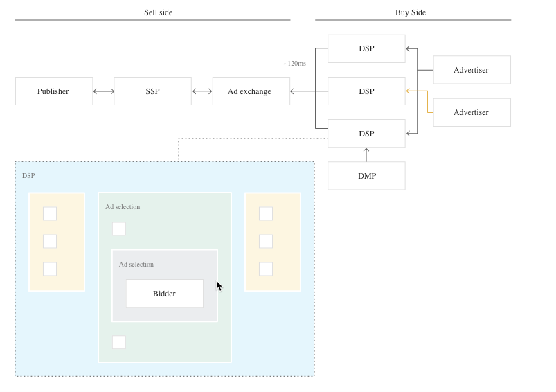Select the Bidder box
The height and width of the screenshot is (392, 556).
(165, 294)
